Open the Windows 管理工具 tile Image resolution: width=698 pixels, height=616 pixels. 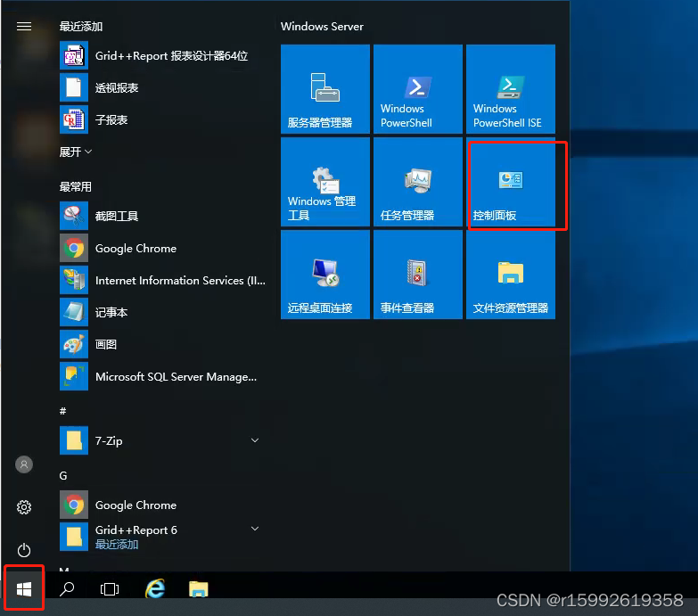325,182
